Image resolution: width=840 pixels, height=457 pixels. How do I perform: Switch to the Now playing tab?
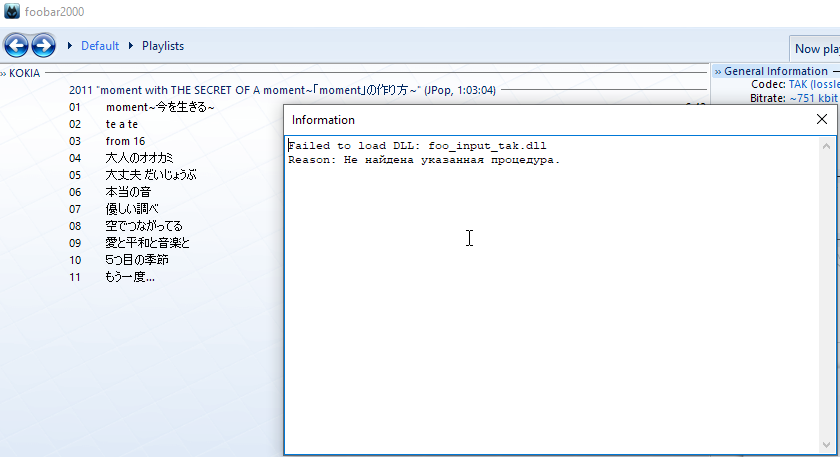click(x=815, y=49)
